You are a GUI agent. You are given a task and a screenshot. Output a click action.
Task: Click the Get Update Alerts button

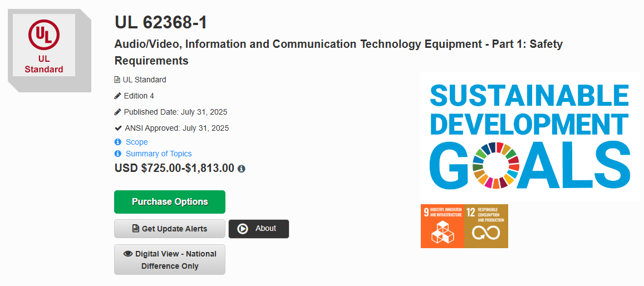tap(170, 229)
